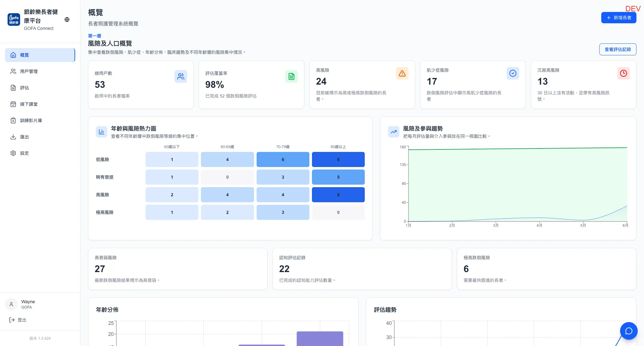Image resolution: width=644 pixels, height=346 pixels.
Task: Click the check circle icon in 肌少症風險 card
Action: point(513,73)
